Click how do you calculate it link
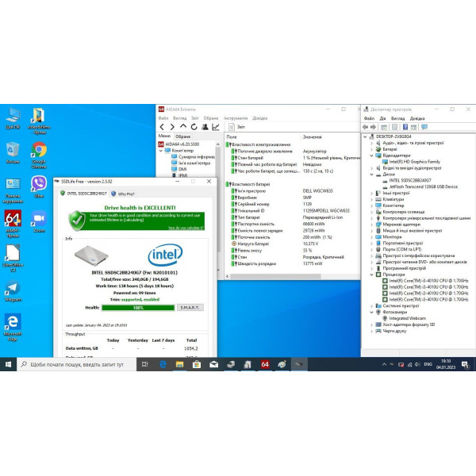 (x=186, y=228)
